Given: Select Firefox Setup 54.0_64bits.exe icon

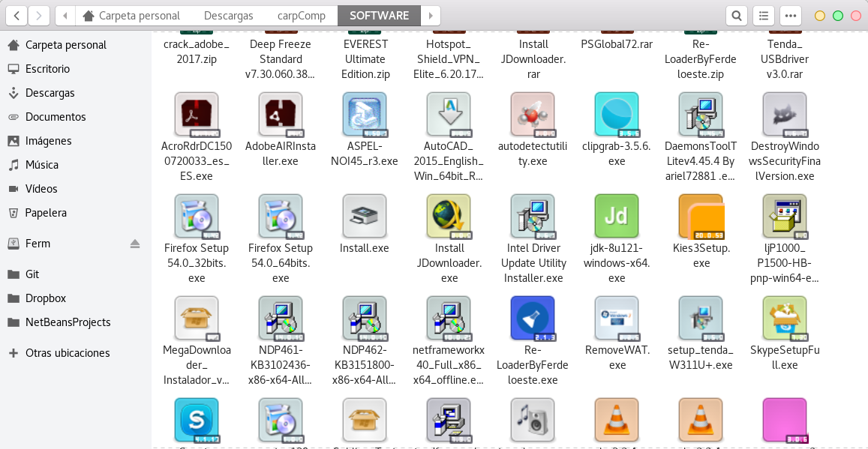Looking at the screenshot, I should pyautogui.click(x=281, y=216).
